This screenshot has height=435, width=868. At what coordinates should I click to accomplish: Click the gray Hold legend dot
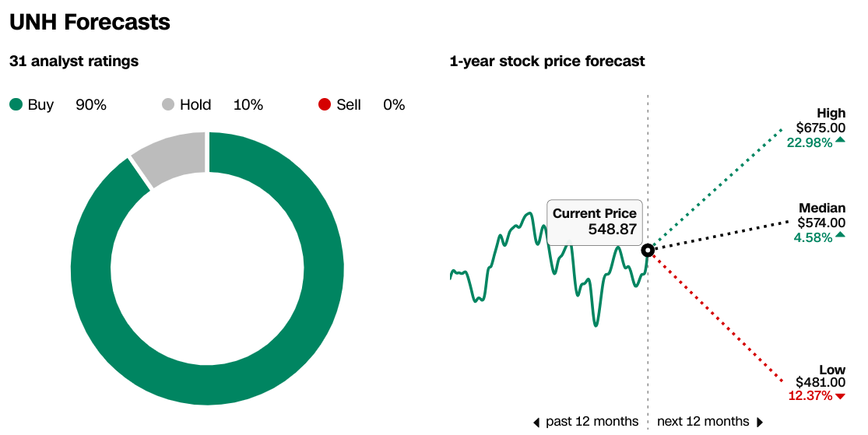[167, 104]
